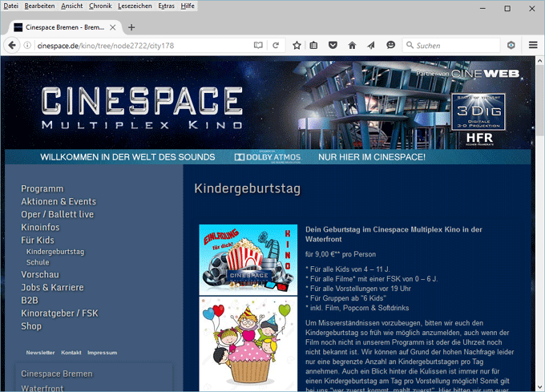Viewport: 545px width, 392px height.
Task: Click 'Für alle Kids von 4 – 11 J.' line
Action: pyautogui.click(x=348, y=269)
